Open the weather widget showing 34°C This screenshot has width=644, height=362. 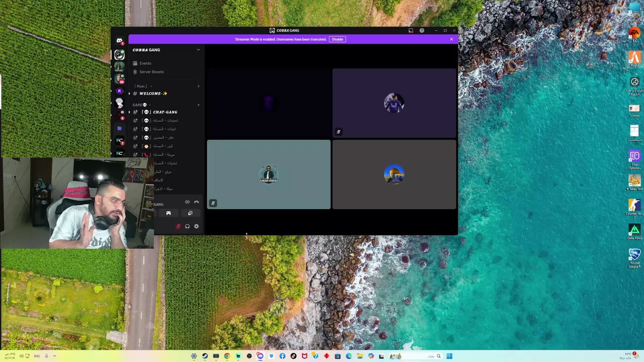[630, 355]
